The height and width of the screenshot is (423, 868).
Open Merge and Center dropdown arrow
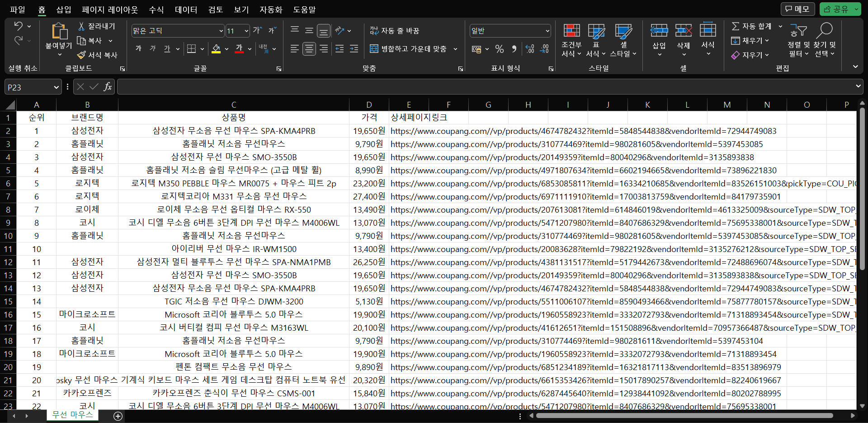click(x=455, y=48)
